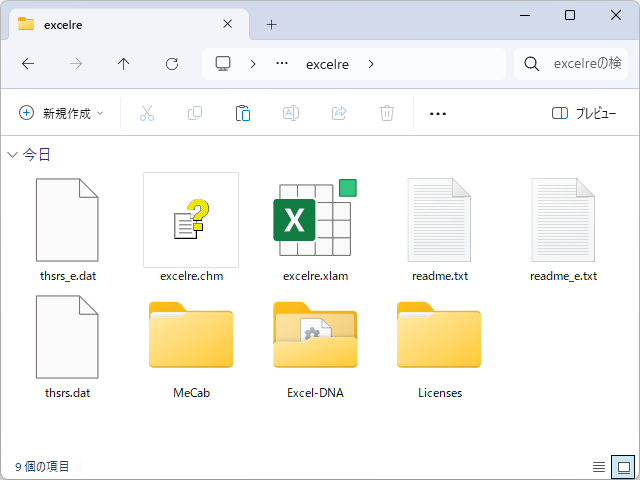
Task: Click the Delete trash can icon
Action: coord(387,113)
